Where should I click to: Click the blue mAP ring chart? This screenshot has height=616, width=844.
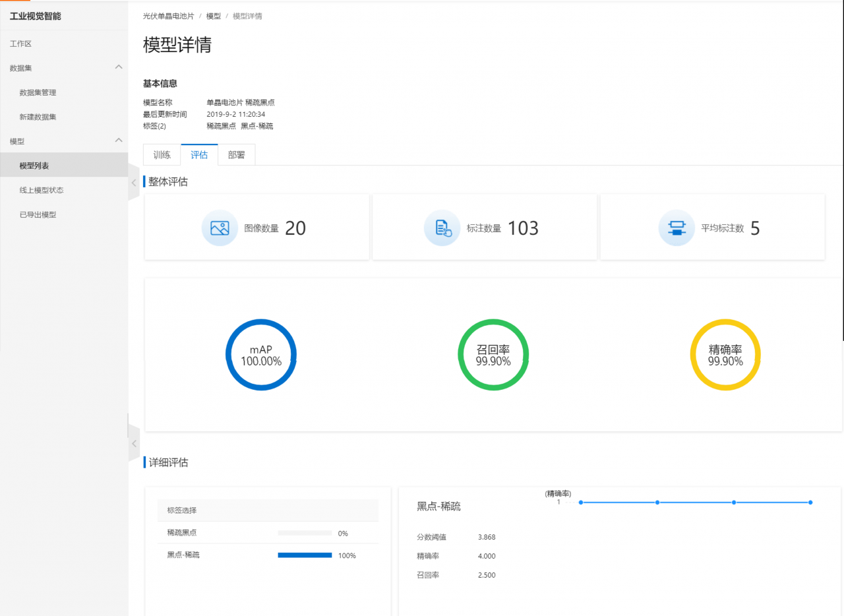(x=261, y=355)
